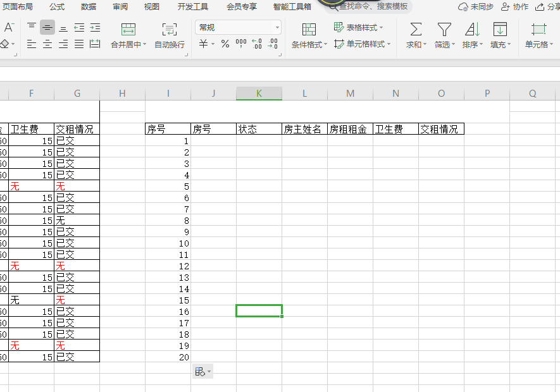Click the 房主姓名 header cell

[304, 129]
